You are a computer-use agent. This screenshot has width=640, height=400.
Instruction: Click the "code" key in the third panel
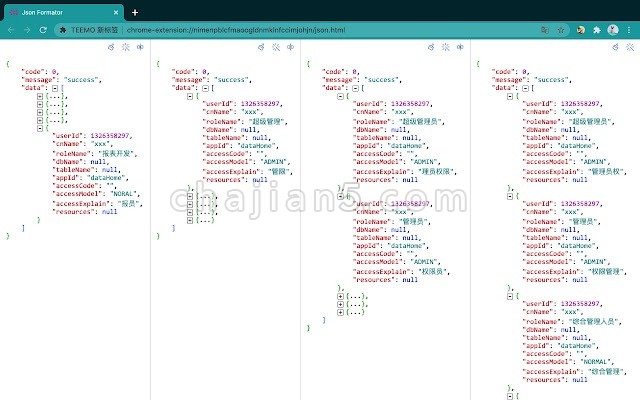333,72
